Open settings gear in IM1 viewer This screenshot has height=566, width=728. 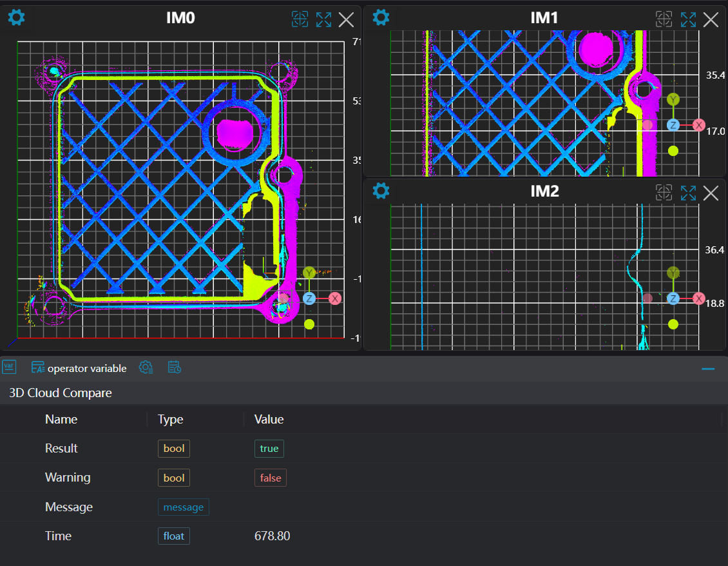click(x=381, y=17)
